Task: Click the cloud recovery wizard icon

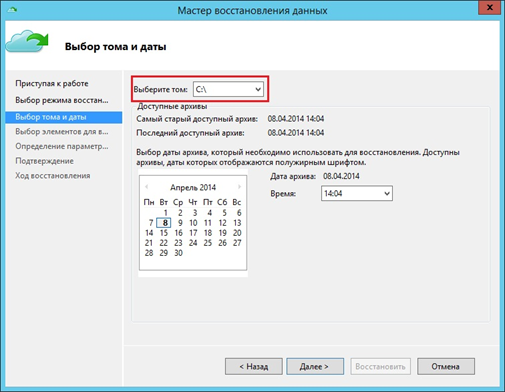Action: coord(27,41)
